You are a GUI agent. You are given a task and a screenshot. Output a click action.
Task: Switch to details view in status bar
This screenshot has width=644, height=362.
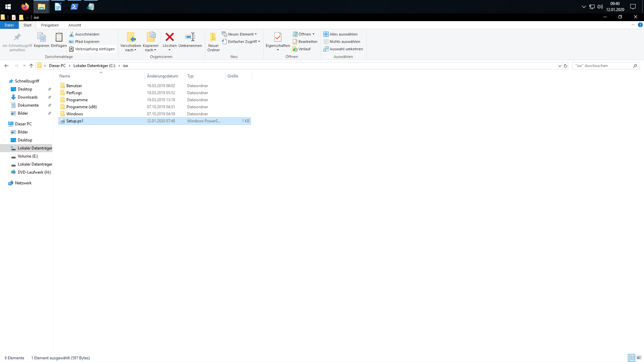[x=632, y=358]
